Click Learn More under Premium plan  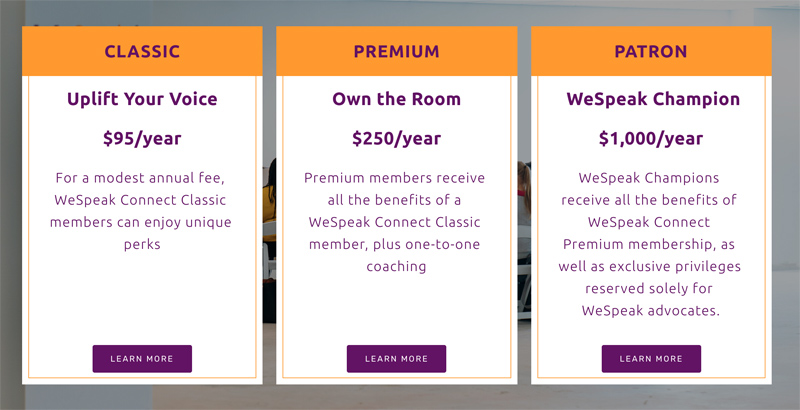[396, 358]
